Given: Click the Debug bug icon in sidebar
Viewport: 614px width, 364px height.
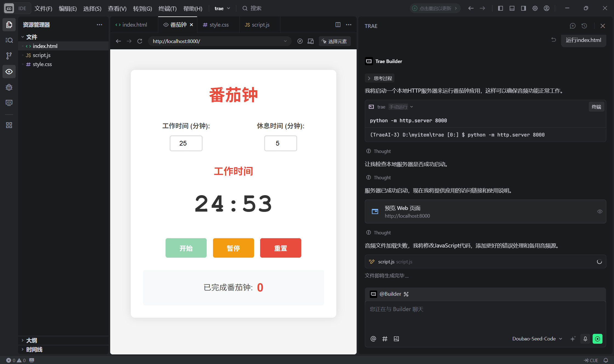Looking at the screenshot, I should tap(9, 87).
